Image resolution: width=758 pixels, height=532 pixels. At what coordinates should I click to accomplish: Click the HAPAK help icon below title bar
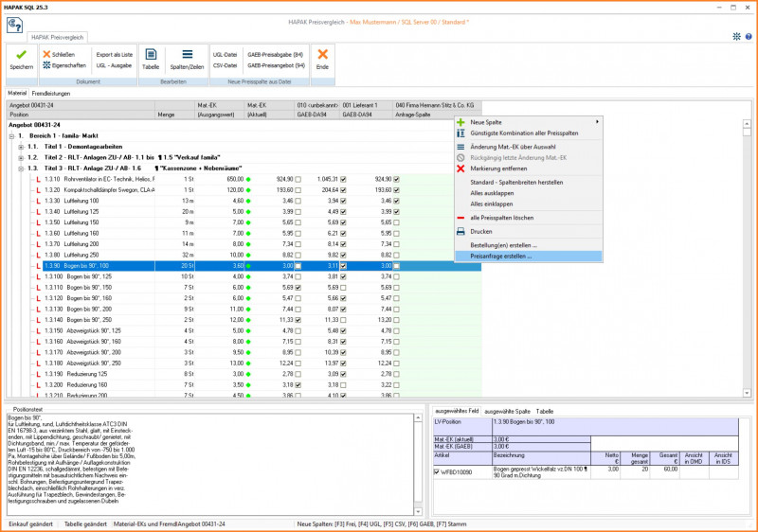click(x=14, y=24)
